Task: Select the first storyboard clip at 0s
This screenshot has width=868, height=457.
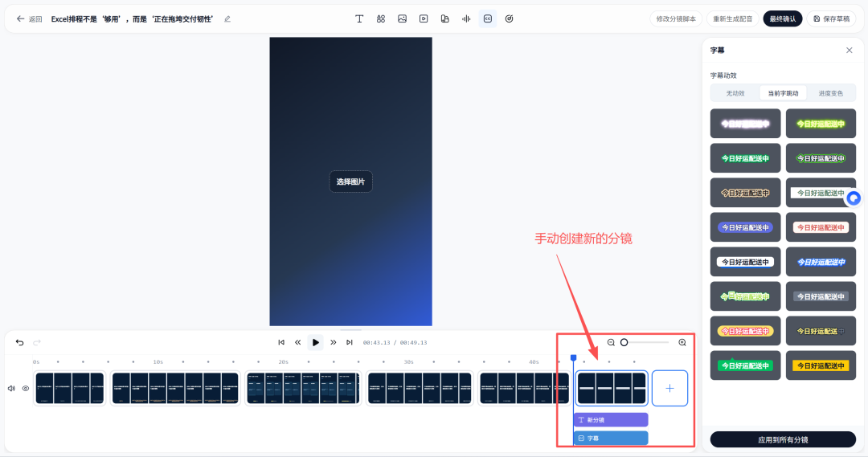Action: (70, 388)
